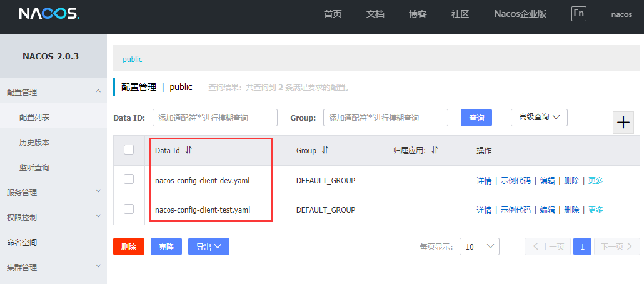Viewport: 644px width, 284px height.
Task: Click the red 删除 button below table
Action: point(129,246)
